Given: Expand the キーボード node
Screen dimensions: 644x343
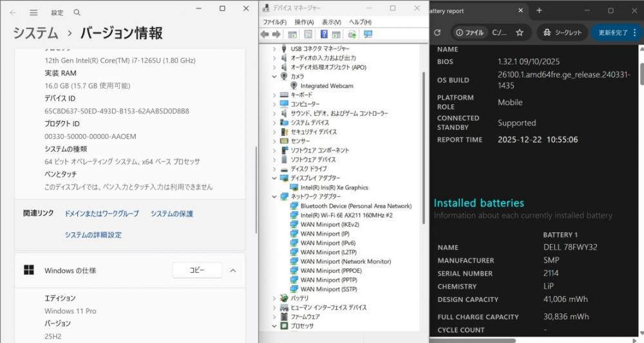Looking at the screenshot, I should tap(274, 95).
